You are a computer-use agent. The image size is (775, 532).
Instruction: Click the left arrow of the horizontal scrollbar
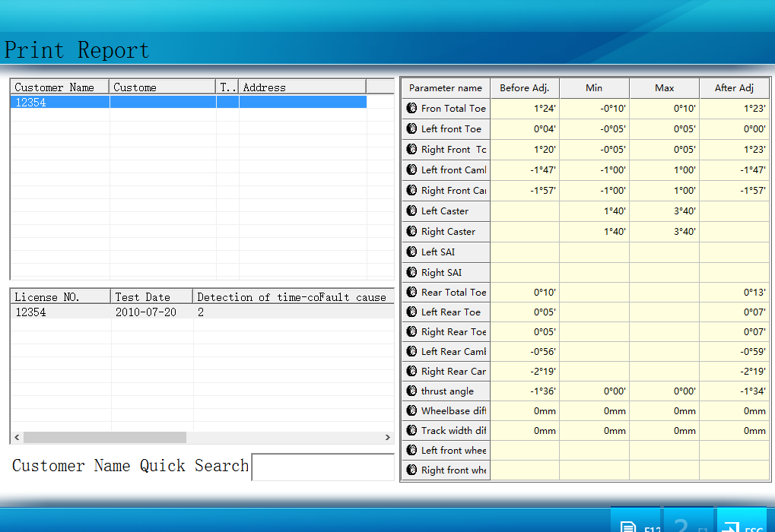pos(17,438)
